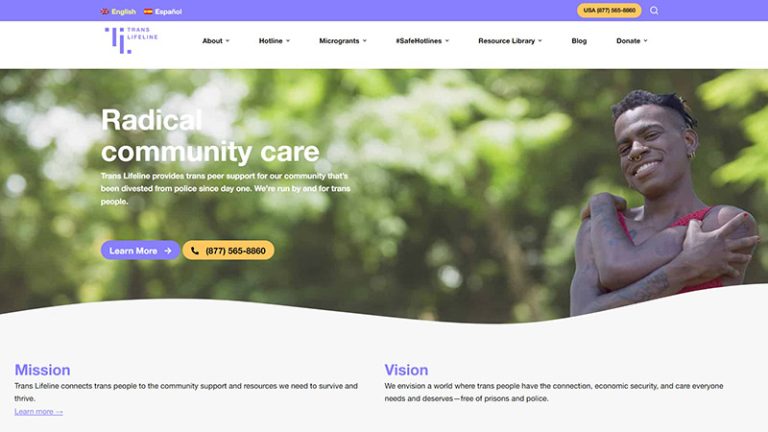Click the Spanish flag icon for Español

[148, 11]
